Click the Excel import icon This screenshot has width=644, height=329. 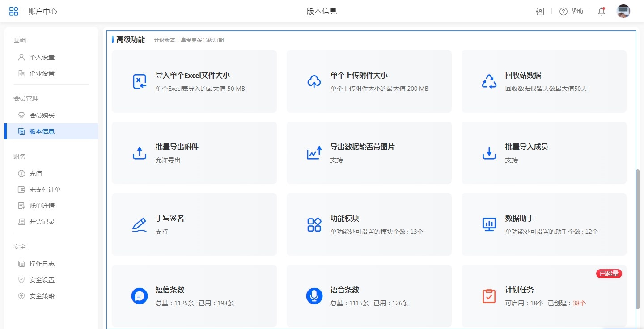pyautogui.click(x=140, y=81)
